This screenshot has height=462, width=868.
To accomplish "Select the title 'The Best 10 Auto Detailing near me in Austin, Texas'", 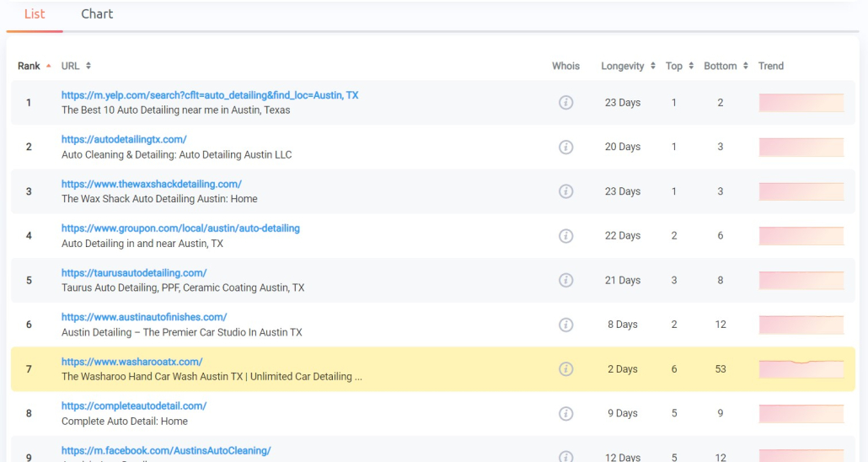I will tap(175, 110).
